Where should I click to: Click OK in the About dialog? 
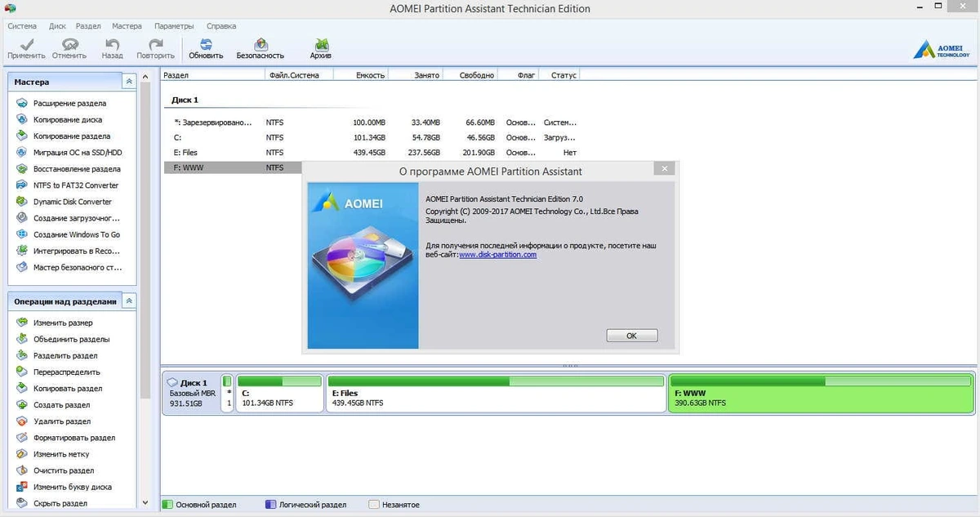tap(631, 336)
